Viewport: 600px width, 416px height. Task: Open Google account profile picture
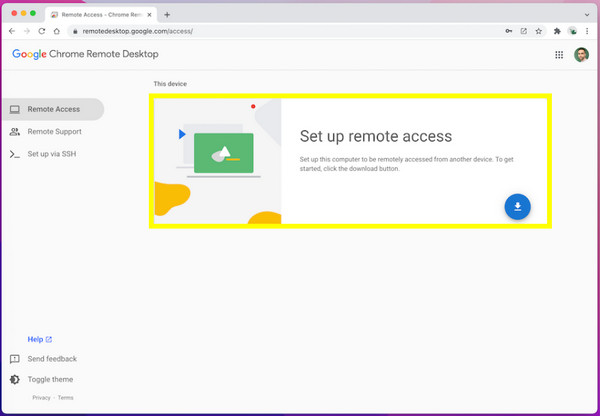(581, 55)
